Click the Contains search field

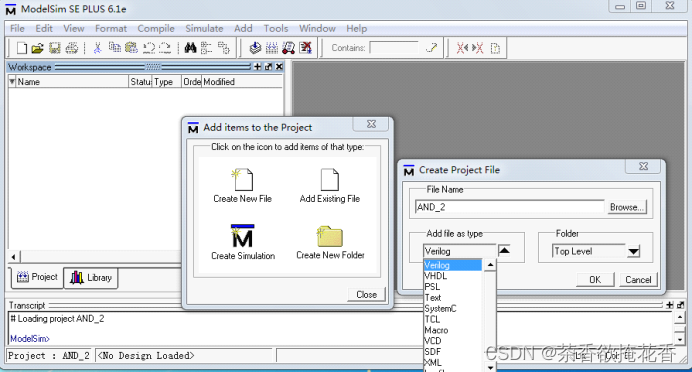pos(394,48)
